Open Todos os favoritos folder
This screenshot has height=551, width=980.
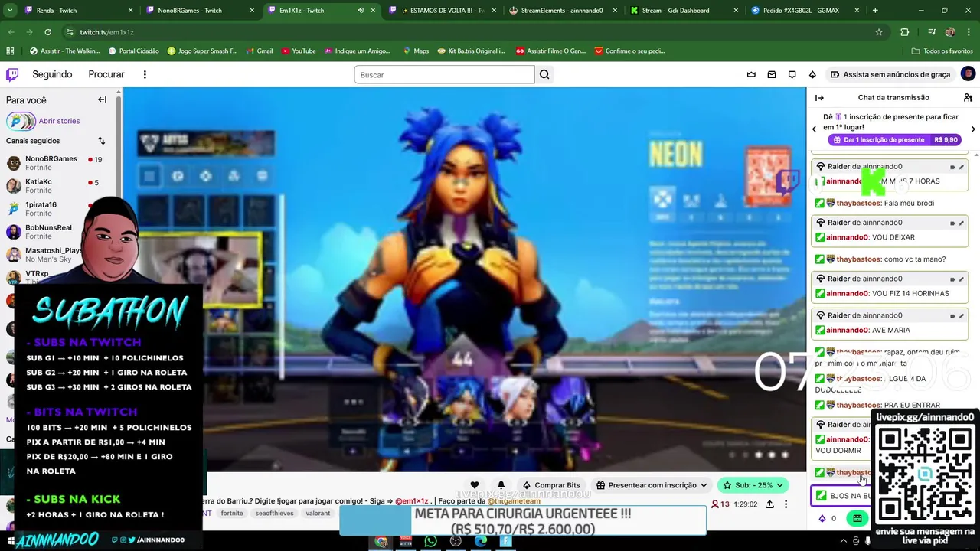point(942,51)
